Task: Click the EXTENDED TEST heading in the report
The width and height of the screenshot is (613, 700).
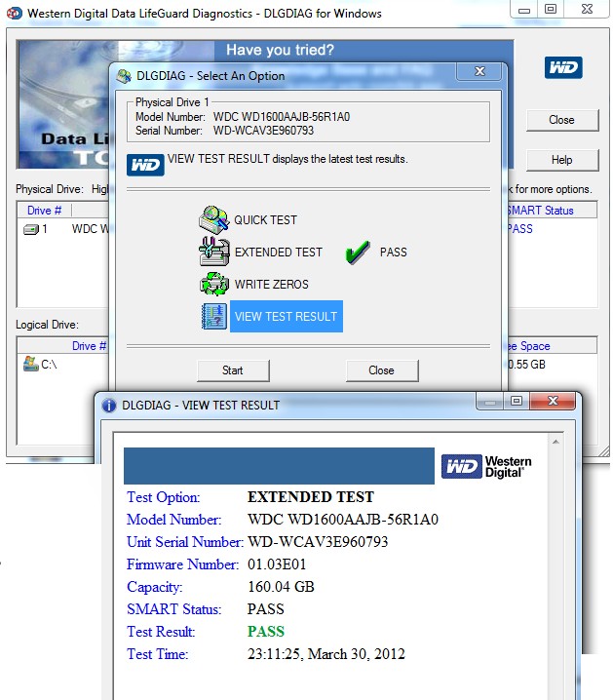Action: tap(311, 497)
